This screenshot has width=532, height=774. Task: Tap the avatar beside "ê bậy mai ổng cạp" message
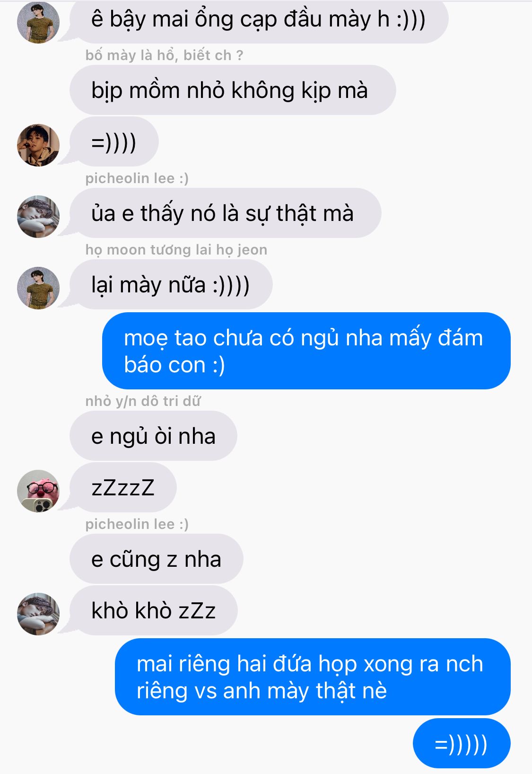[x=38, y=22]
